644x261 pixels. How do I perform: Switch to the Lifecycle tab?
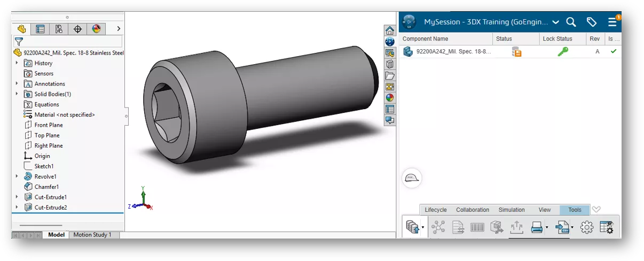point(436,210)
